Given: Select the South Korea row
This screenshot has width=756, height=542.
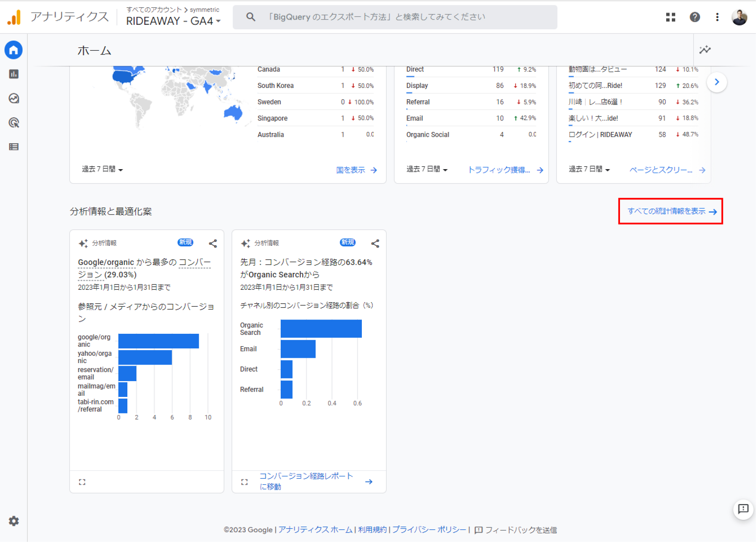Looking at the screenshot, I should coord(316,86).
